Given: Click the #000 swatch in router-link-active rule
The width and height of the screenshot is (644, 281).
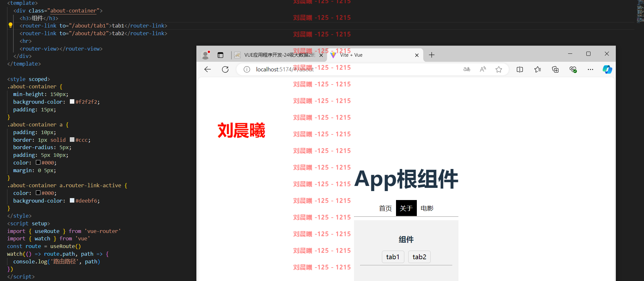Looking at the screenshot, I should coord(38,193).
